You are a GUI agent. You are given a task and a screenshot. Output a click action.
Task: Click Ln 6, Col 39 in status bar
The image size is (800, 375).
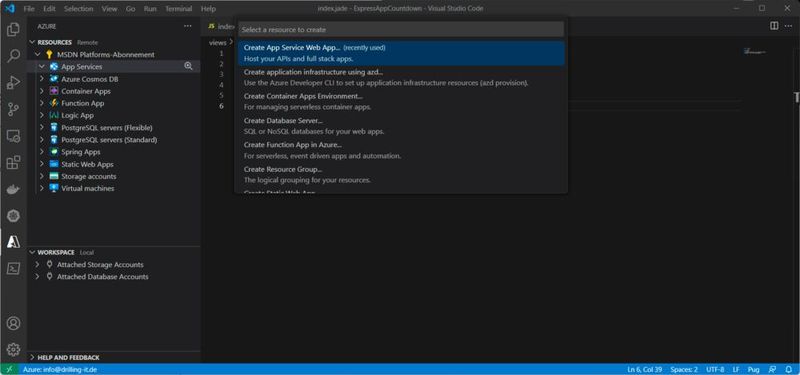tap(645, 369)
